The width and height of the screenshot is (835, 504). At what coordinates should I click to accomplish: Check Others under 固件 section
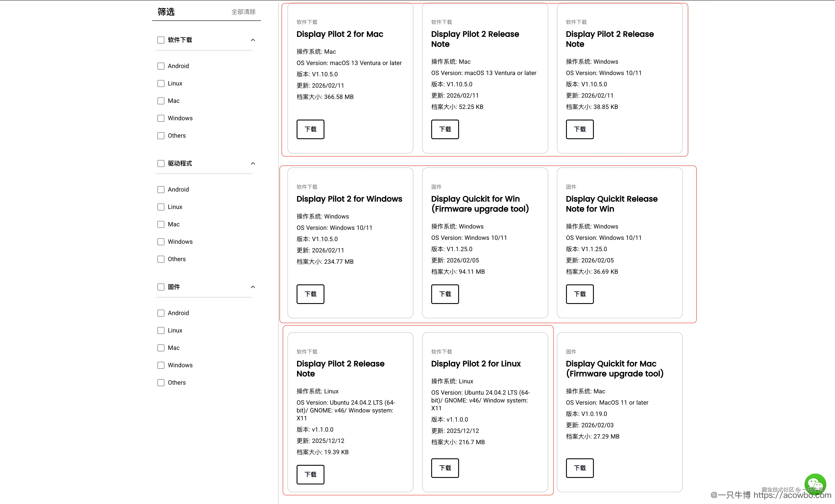[161, 383]
